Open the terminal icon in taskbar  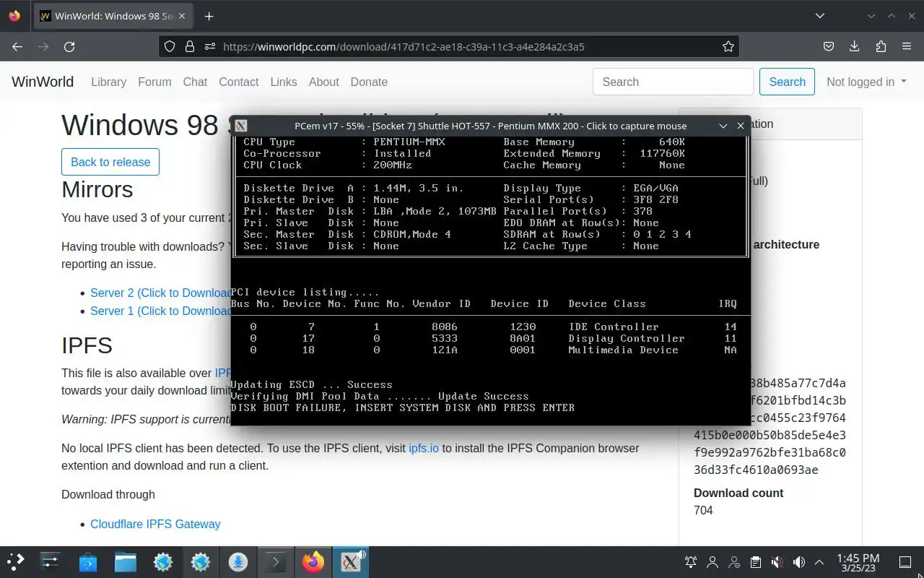(x=276, y=561)
